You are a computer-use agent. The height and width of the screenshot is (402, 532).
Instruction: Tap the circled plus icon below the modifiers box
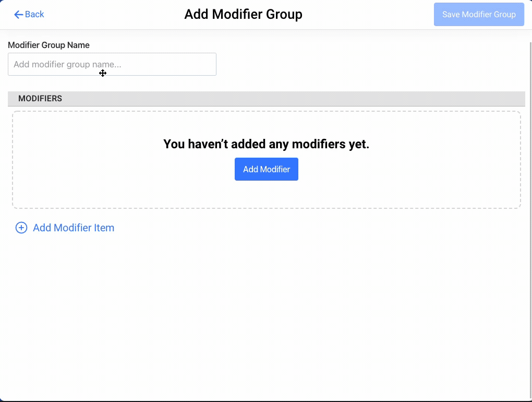[x=21, y=228]
